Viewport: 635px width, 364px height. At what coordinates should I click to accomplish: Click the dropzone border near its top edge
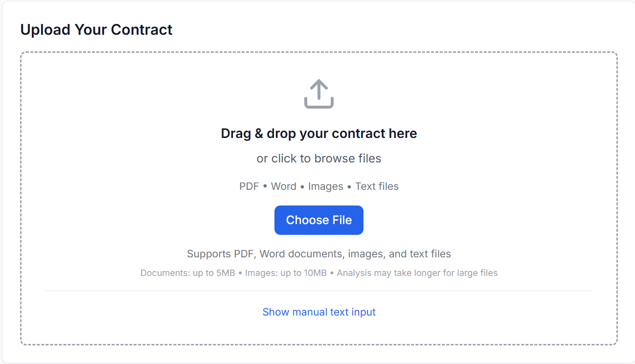point(318,51)
